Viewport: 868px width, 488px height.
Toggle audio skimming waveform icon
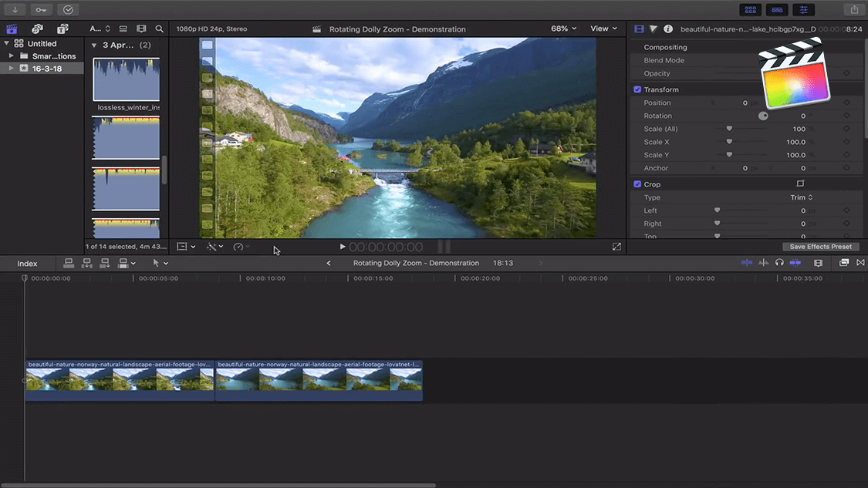763,263
